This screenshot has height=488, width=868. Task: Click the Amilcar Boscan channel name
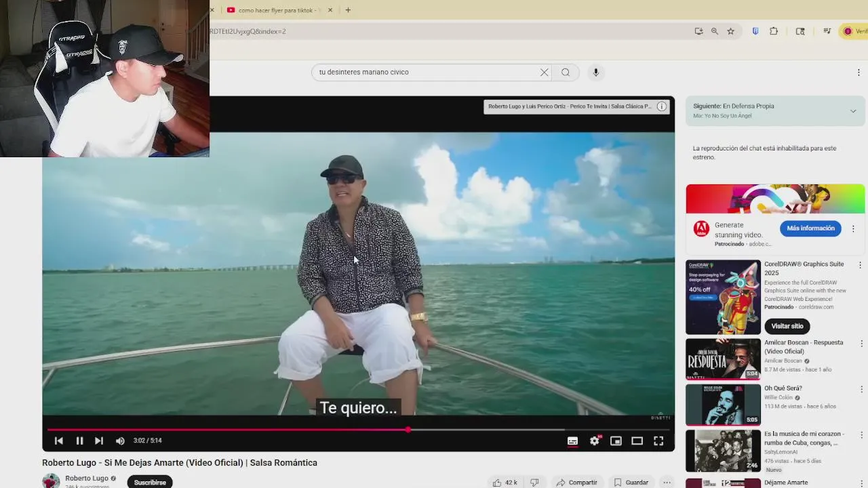click(x=783, y=361)
